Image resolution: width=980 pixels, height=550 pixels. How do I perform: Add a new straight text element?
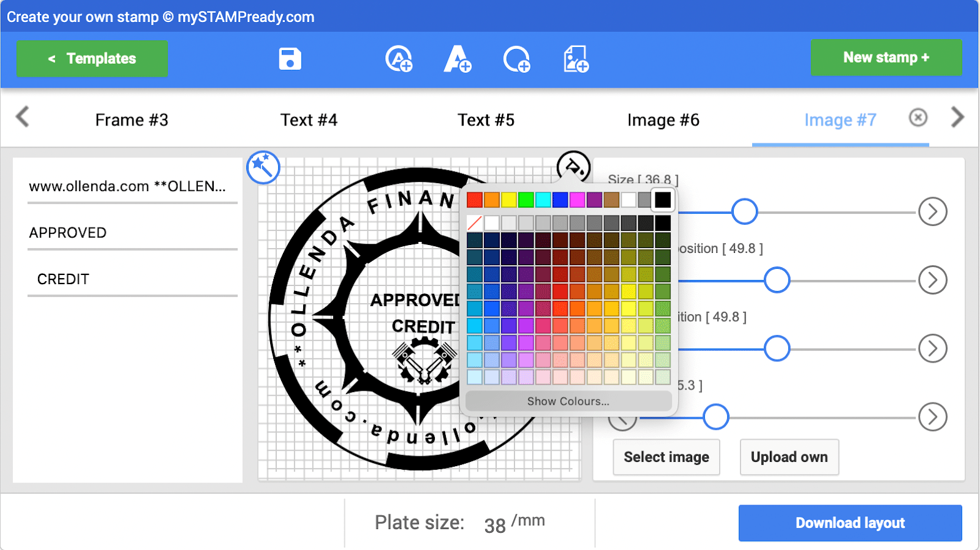point(458,59)
